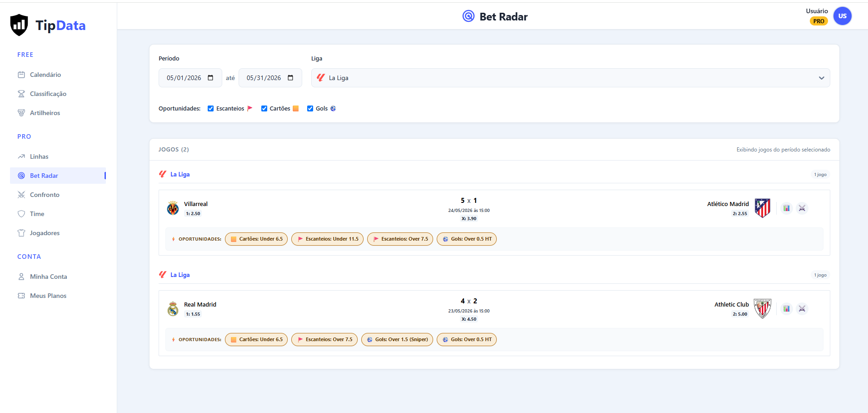This screenshot has width=868, height=413.
Task: Open the Confronto page
Action: [58, 195]
